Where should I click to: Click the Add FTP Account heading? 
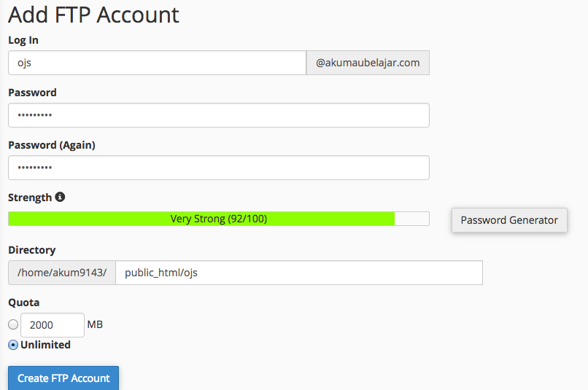93,15
